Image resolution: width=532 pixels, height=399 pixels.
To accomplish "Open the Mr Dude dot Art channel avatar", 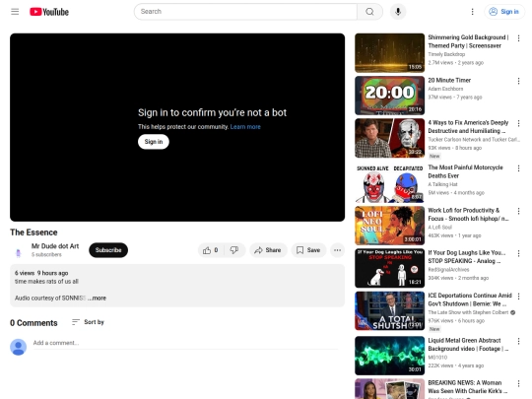I will click(x=19, y=253).
